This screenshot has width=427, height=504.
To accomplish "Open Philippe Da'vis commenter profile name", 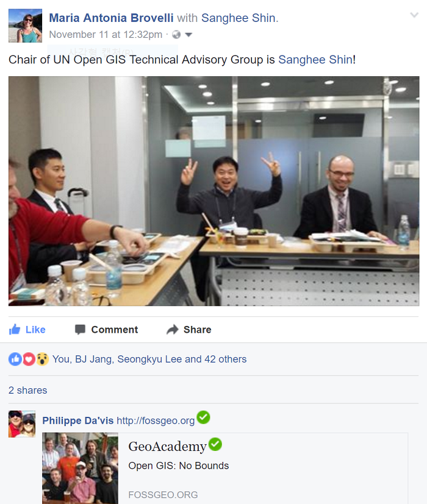I will tap(78, 421).
